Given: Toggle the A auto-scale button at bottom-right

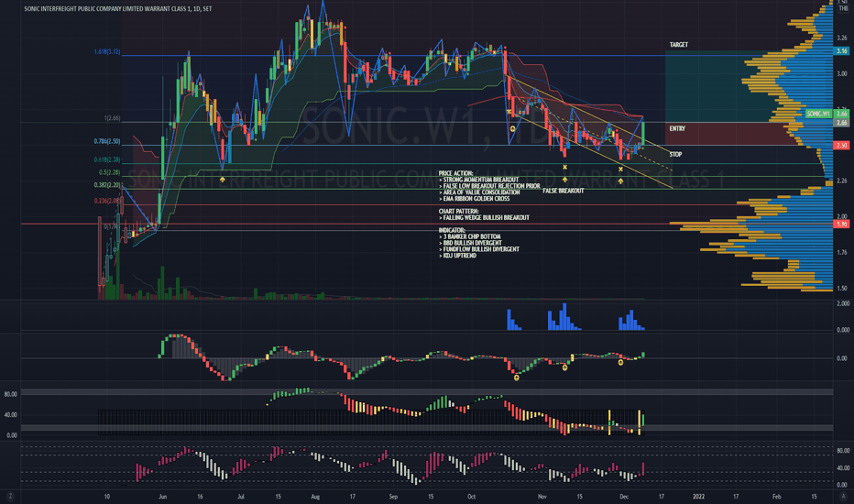Looking at the screenshot, I should pyautogui.click(x=843, y=497).
